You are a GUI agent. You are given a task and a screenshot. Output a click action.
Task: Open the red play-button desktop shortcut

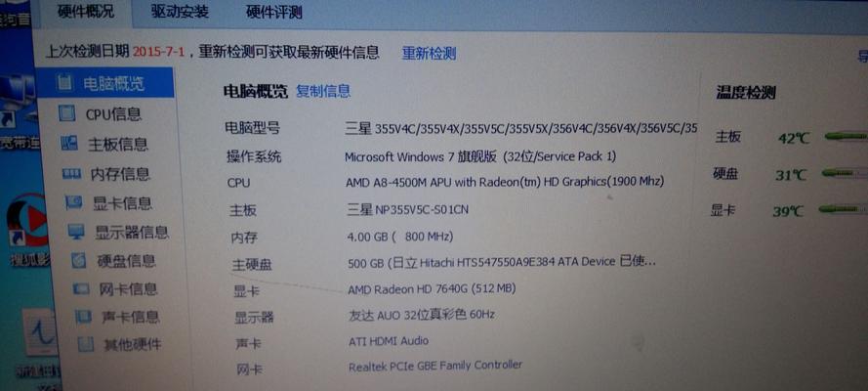coord(26,220)
